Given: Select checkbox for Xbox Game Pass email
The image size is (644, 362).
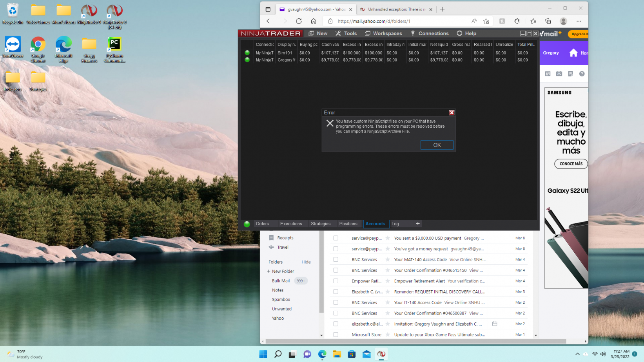Looking at the screenshot, I should 336,335.
